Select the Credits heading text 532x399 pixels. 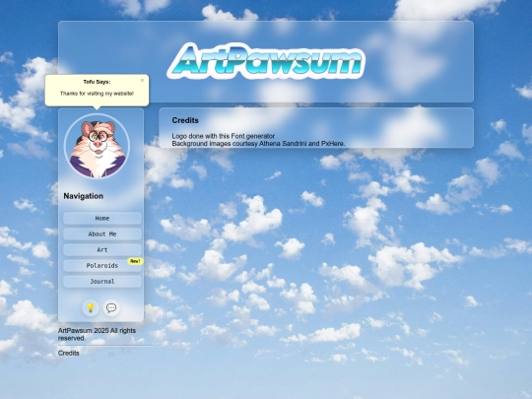(x=185, y=120)
